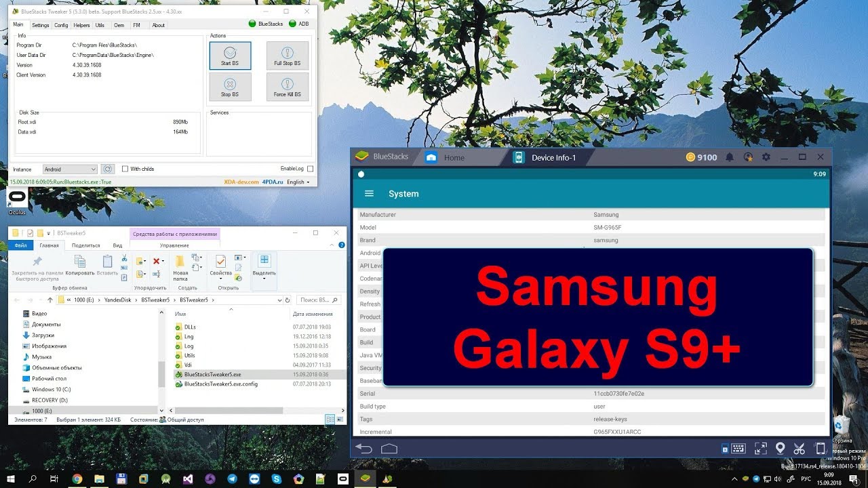Click the green ADB status indicator
868x488 pixels.
[293, 24]
